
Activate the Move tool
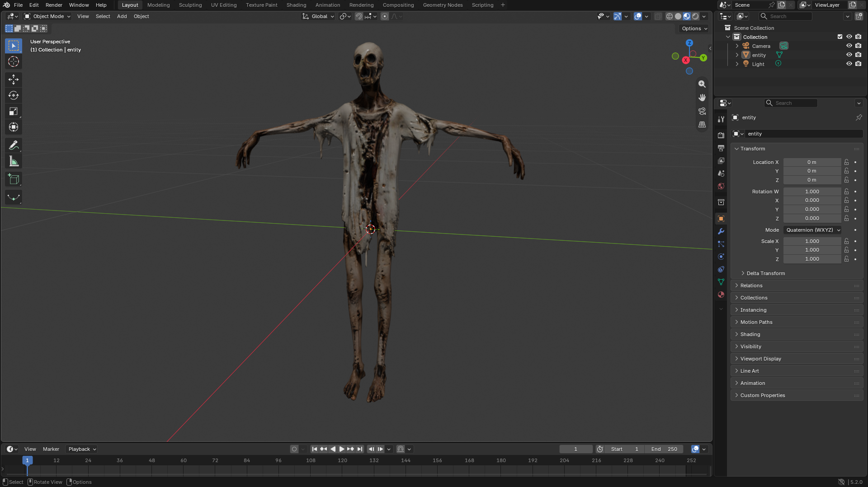coord(14,80)
